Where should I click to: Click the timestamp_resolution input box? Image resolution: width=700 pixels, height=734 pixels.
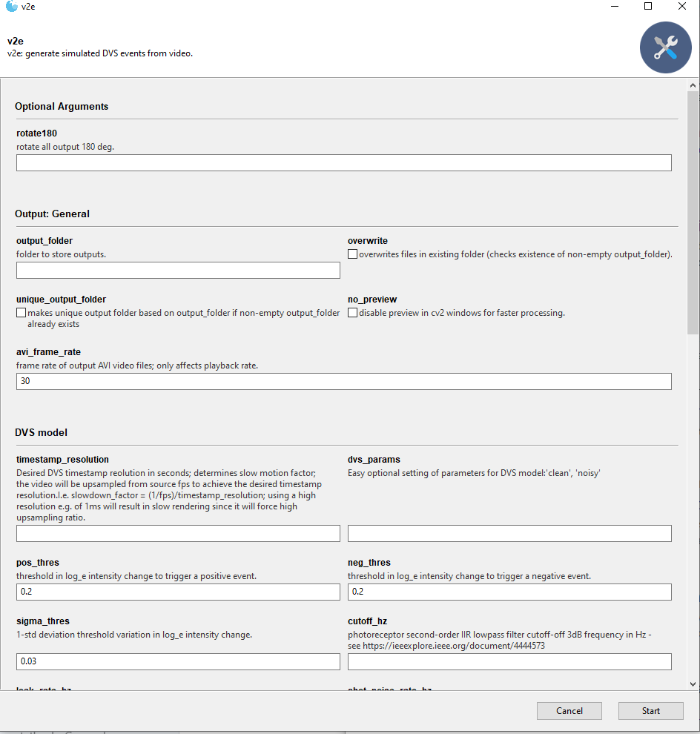(178, 533)
